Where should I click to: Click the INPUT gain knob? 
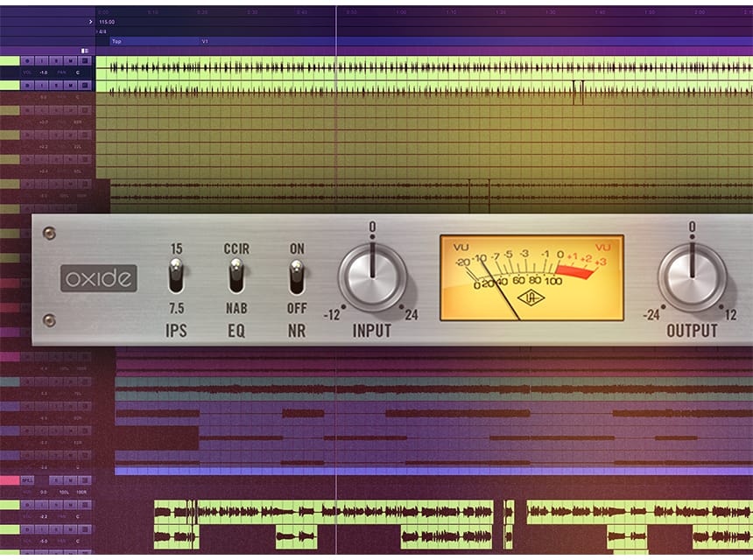[x=372, y=277]
